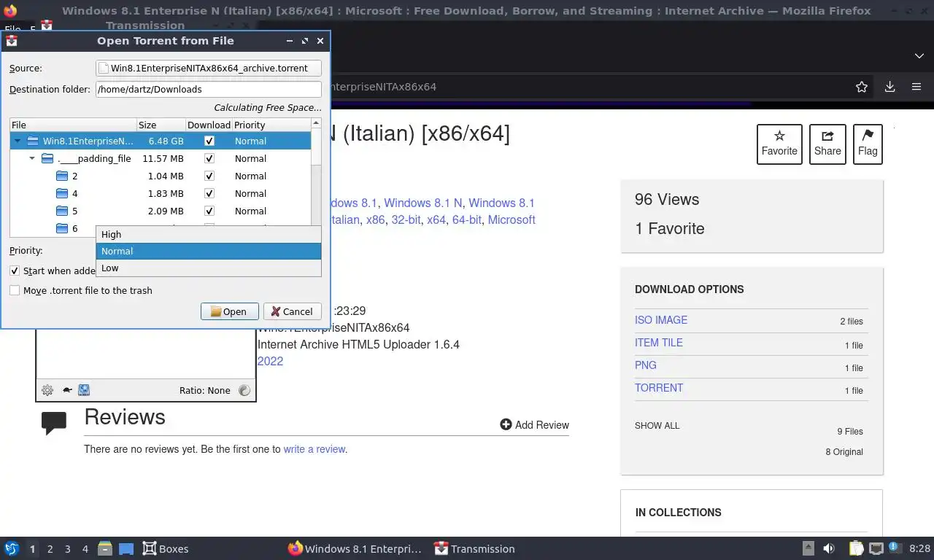Open the Transmission File menu
Viewport: 934px width, 560px height.
click(x=12, y=29)
